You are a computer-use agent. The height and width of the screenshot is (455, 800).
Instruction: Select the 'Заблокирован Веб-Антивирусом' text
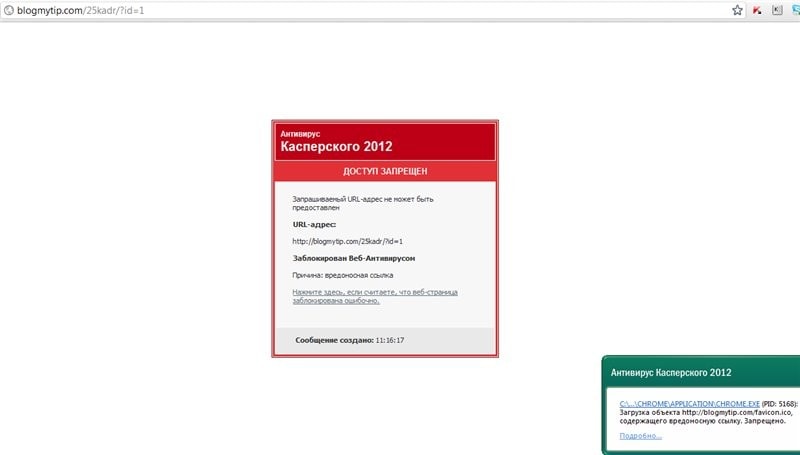click(354, 258)
